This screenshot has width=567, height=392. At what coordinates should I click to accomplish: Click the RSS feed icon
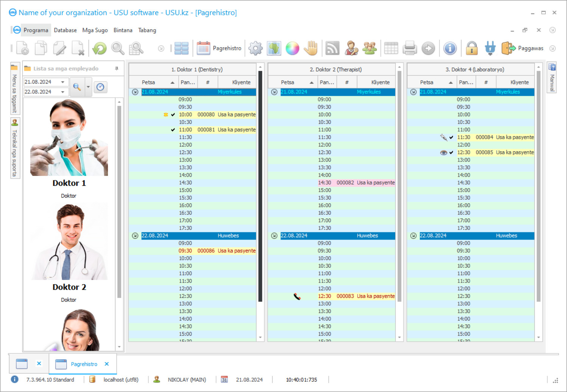(x=332, y=48)
